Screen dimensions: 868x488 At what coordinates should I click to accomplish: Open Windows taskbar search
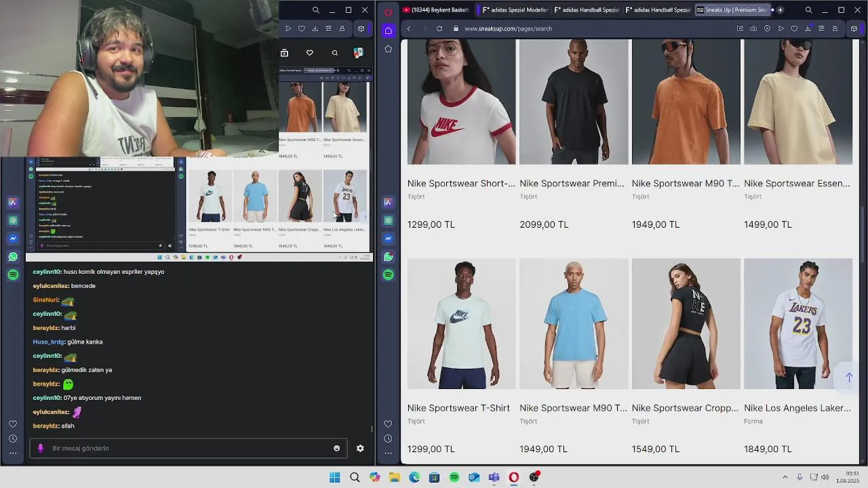pyautogui.click(x=355, y=477)
